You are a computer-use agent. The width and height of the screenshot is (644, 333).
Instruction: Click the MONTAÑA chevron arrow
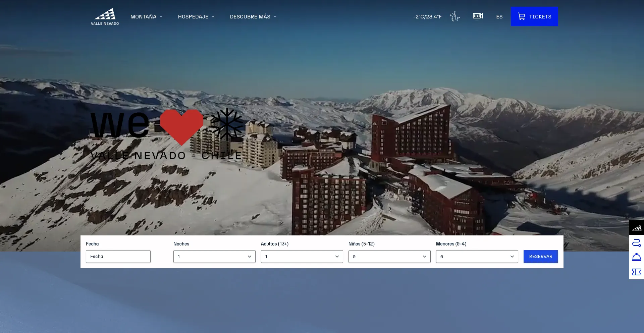[x=161, y=16]
